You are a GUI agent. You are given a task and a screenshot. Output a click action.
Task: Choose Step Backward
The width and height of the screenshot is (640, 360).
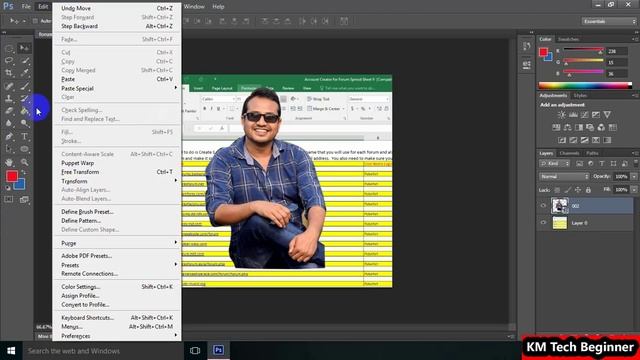pyautogui.click(x=117, y=26)
